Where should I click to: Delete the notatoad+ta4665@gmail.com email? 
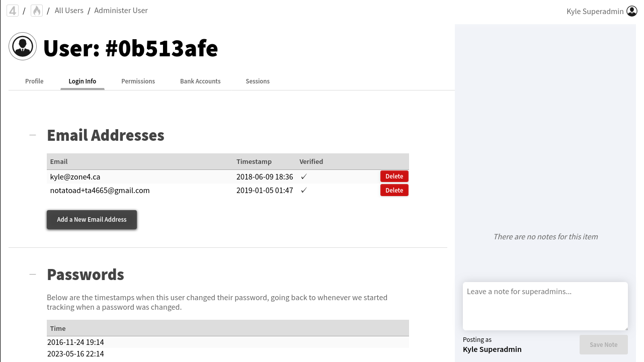[394, 190]
